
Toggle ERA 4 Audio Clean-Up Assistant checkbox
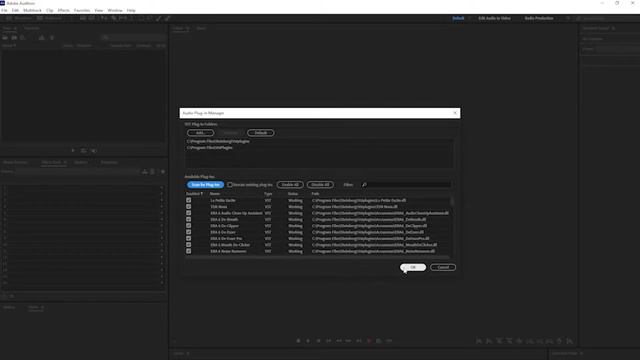point(189,213)
